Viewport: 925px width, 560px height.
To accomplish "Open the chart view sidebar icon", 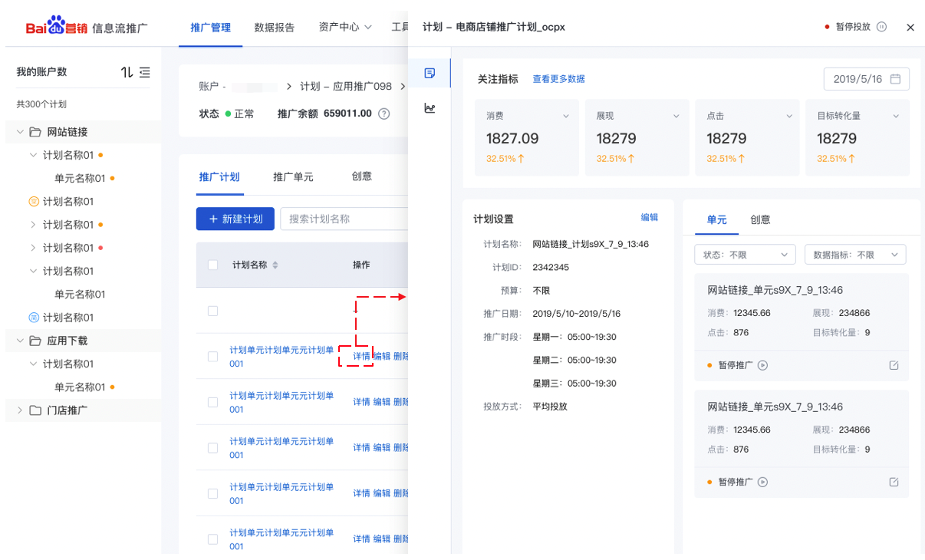I will (x=430, y=108).
